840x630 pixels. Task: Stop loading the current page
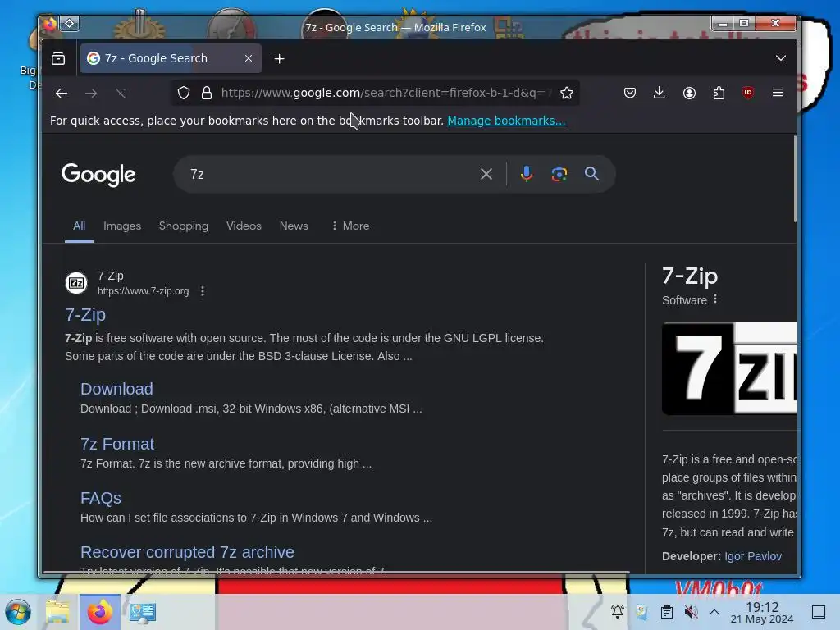click(x=121, y=94)
